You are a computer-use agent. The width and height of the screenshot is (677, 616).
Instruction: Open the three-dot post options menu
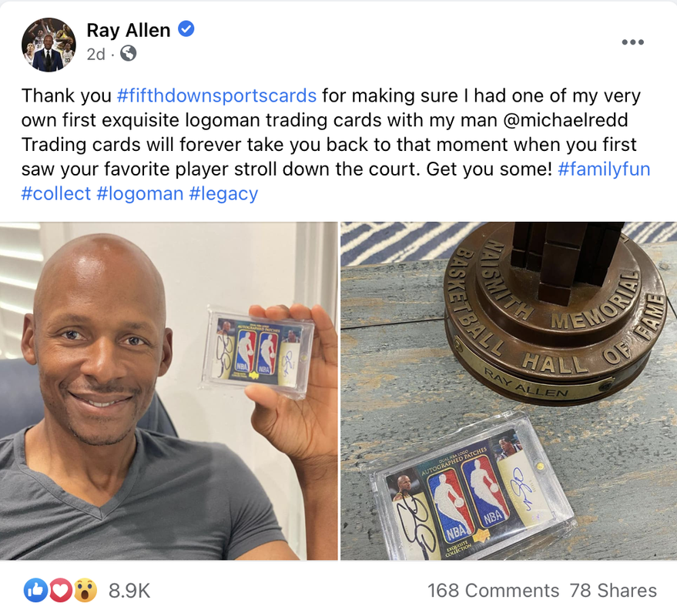point(632,42)
